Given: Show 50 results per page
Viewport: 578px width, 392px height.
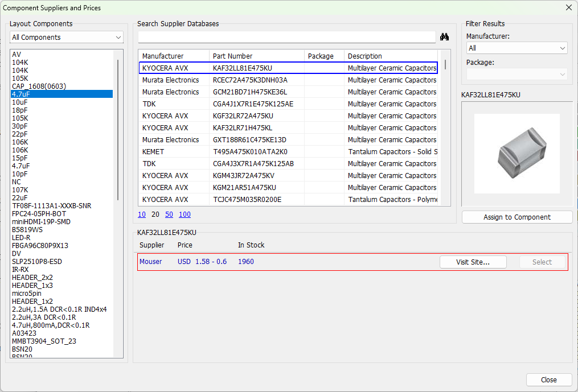Looking at the screenshot, I should [169, 214].
